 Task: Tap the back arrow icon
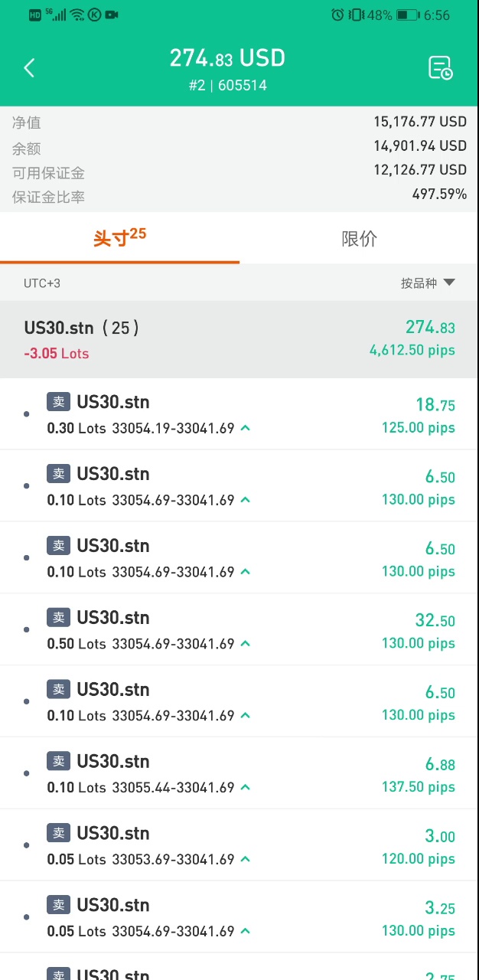[x=29, y=68]
